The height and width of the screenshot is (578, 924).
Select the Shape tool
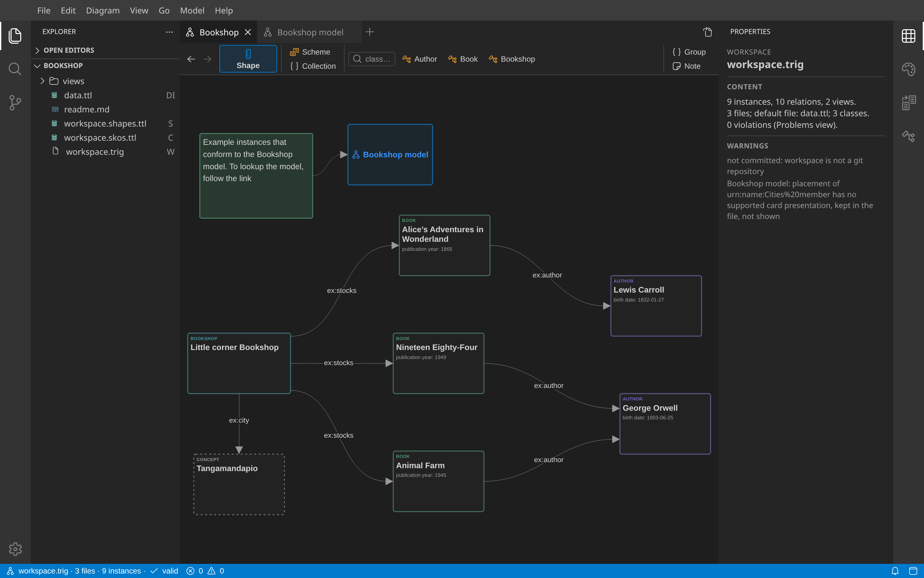tap(248, 59)
